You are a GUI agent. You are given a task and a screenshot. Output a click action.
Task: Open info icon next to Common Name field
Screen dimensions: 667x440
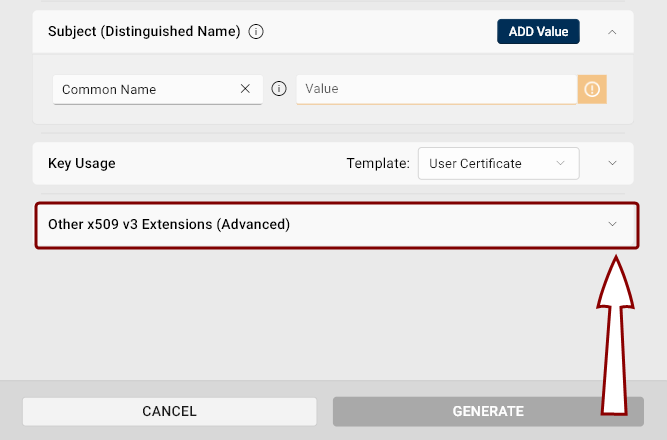(279, 89)
